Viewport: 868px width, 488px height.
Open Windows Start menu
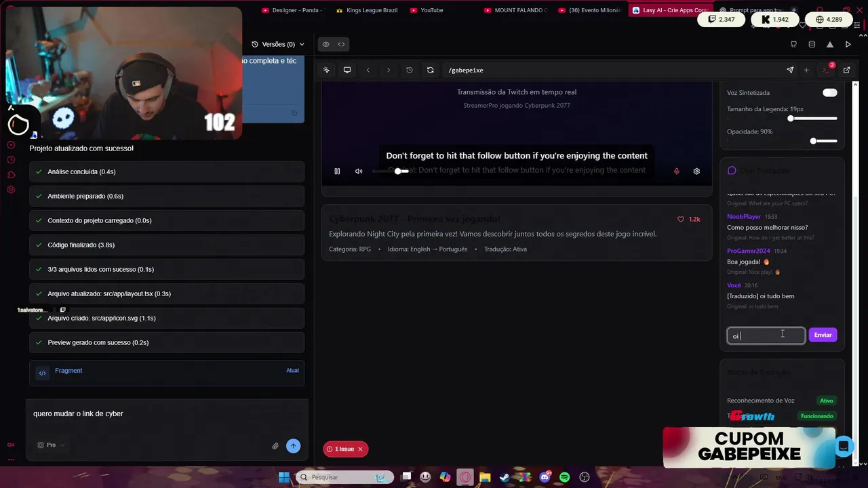click(284, 477)
